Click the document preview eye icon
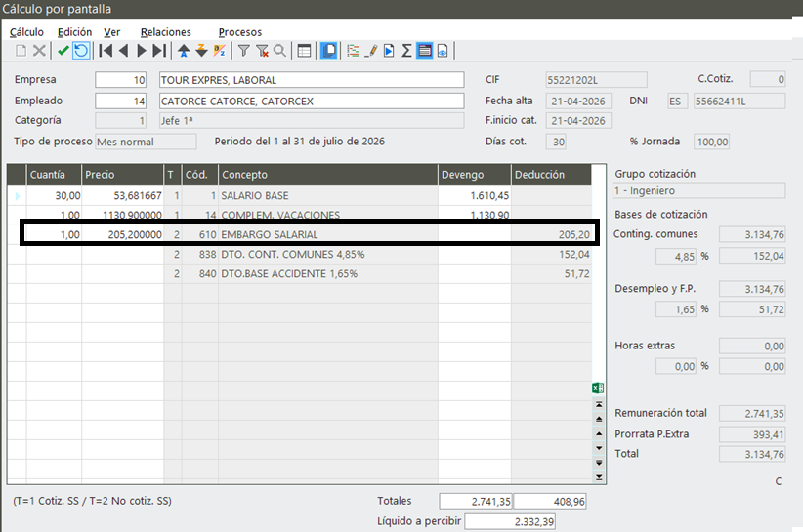Viewport: 803px width, 532px height. pyautogui.click(x=443, y=51)
